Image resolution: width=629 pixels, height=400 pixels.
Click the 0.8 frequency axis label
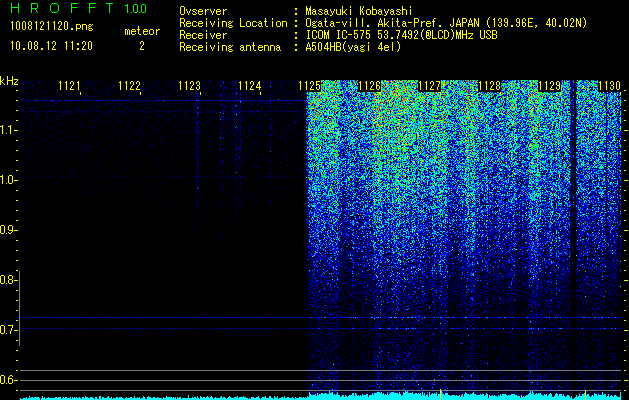pos(7,280)
